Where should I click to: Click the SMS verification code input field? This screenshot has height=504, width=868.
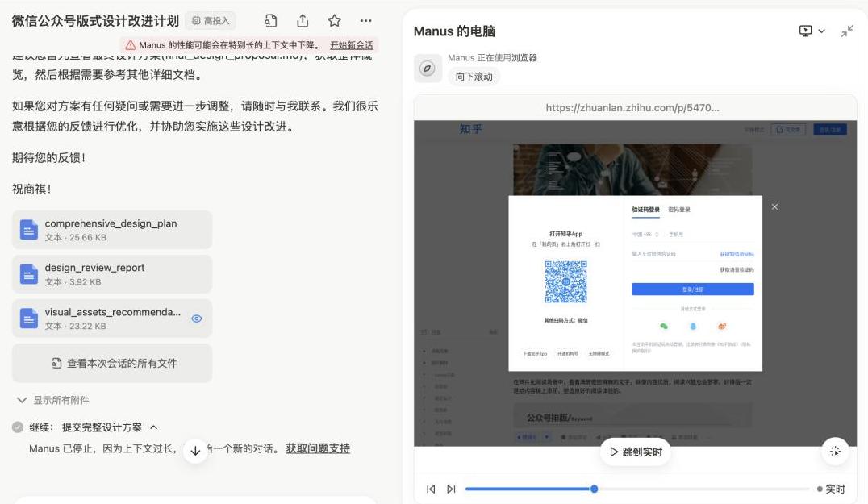point(673,254)
